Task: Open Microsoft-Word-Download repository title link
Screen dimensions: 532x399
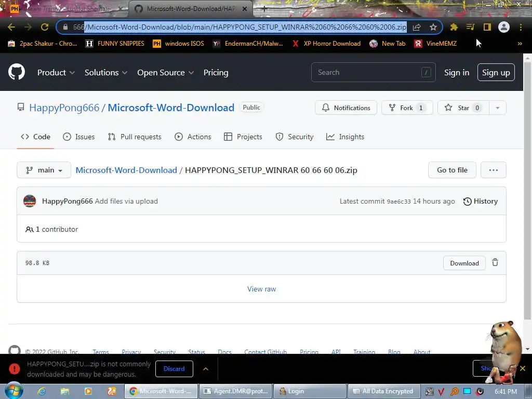Action: coord(171,108)
